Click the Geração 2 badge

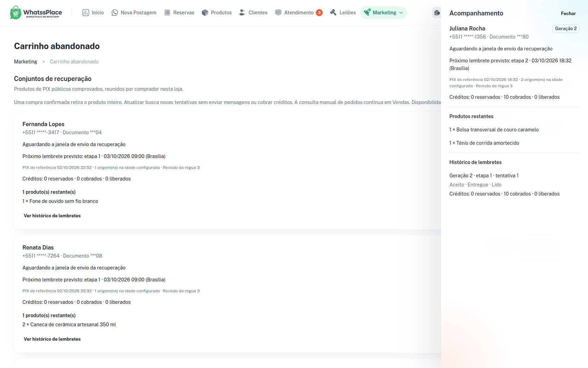coord(566,29)
